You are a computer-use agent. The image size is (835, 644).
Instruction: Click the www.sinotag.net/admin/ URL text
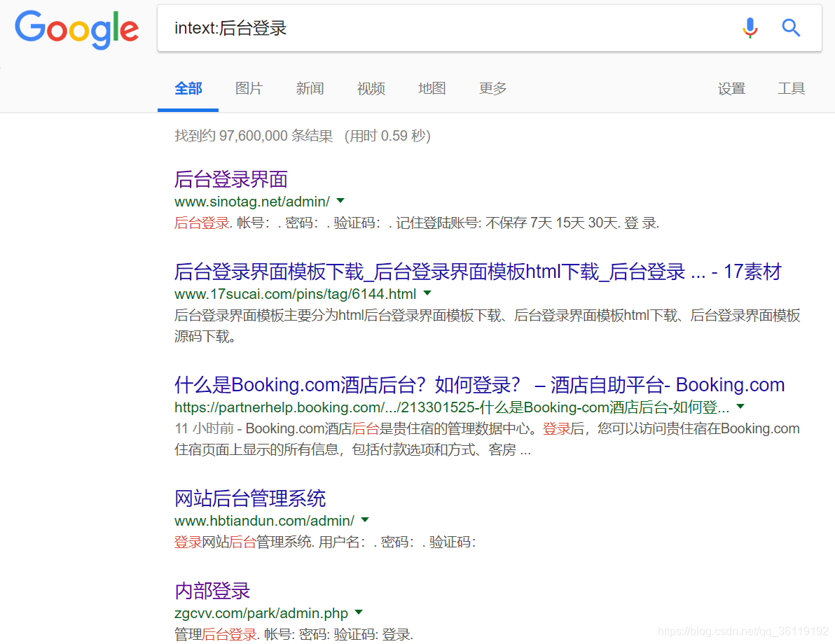(x=252, y=202)
